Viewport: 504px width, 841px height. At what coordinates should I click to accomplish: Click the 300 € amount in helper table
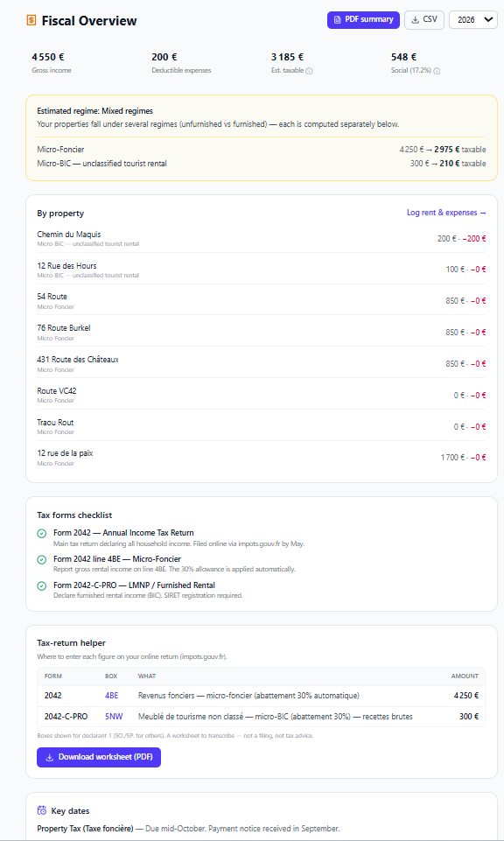click(x=469, y=716)
